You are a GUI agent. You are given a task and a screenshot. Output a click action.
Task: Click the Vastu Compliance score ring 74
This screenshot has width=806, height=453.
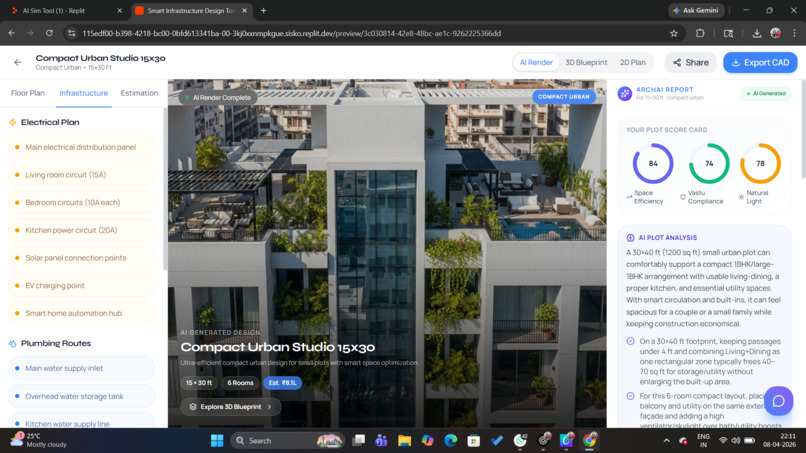[709, 164]
